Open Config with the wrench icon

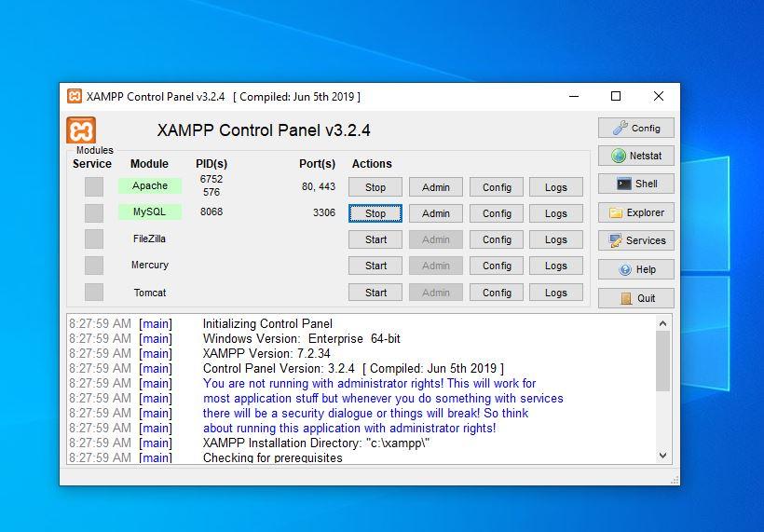pyautogui.click(x=635, y=129)
